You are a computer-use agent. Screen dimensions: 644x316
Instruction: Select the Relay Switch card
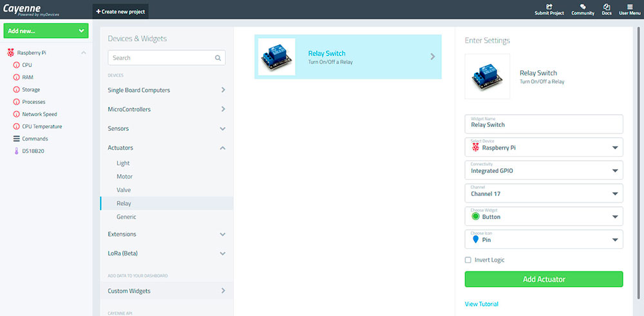(348, 57)
